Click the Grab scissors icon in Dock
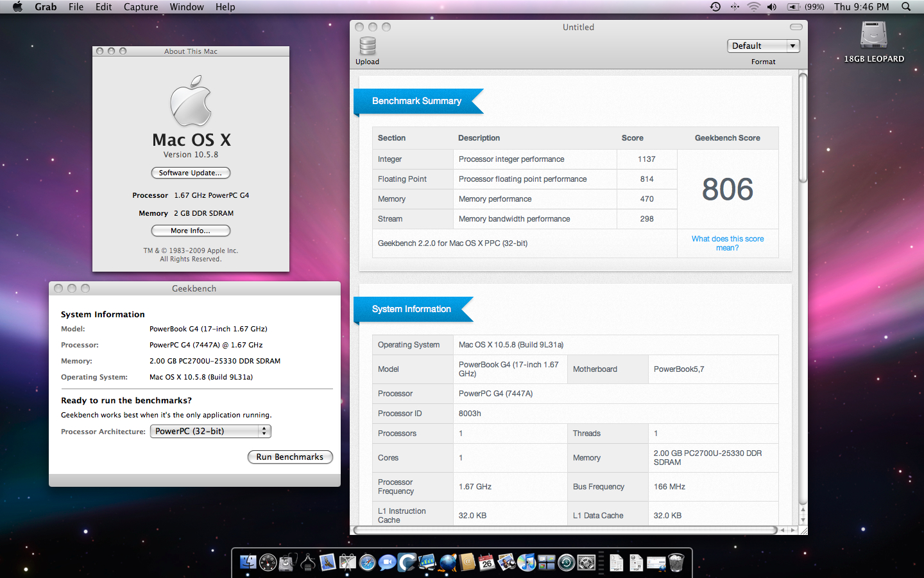Screen dimensions: 924x578 tap(347, 563)
